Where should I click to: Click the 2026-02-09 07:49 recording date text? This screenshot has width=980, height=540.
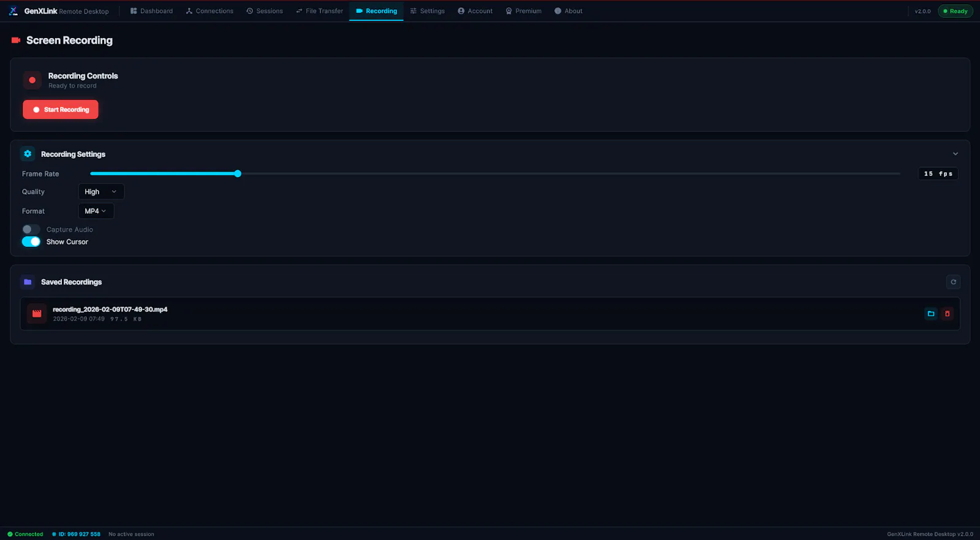coord(79,319)
